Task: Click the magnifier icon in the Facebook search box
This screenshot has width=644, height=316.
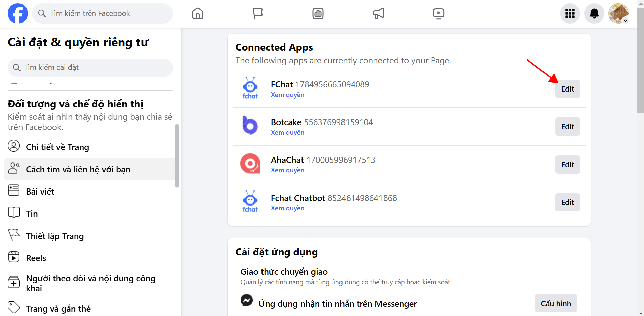Action: tap(42, 13)
